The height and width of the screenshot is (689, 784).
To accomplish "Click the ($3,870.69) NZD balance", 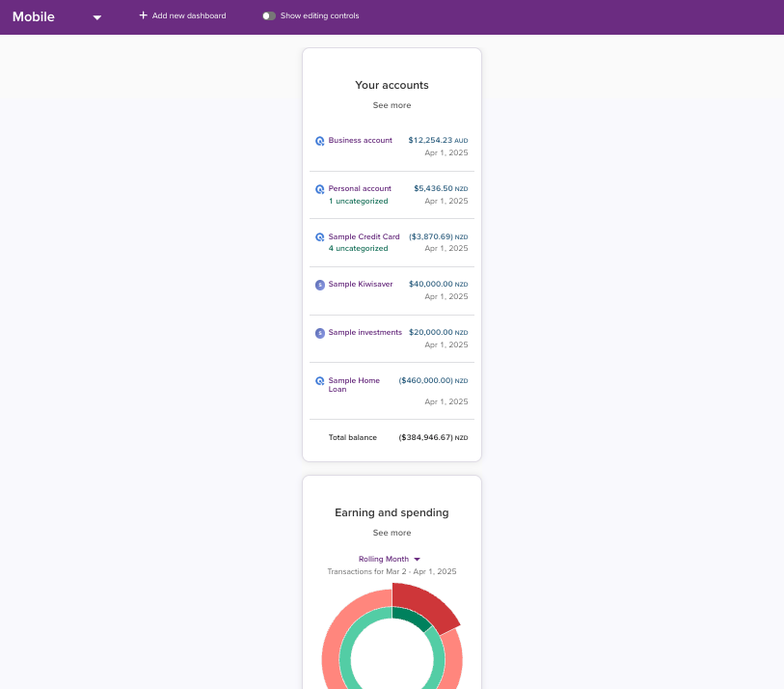I will coord(438,236).
